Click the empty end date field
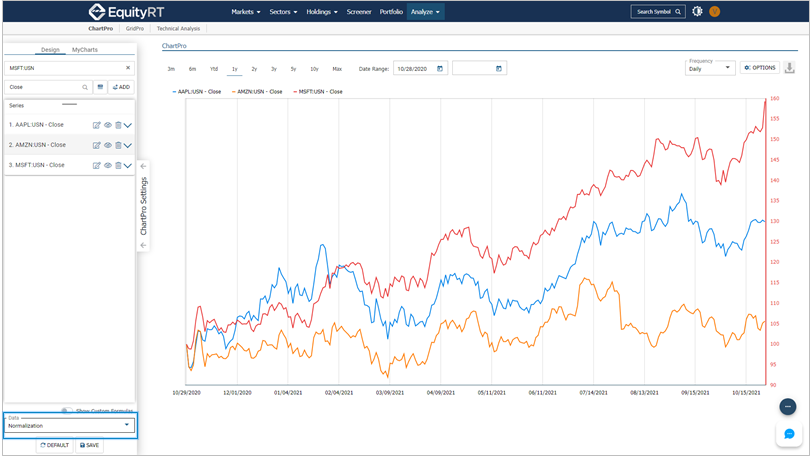 (479, 68)
